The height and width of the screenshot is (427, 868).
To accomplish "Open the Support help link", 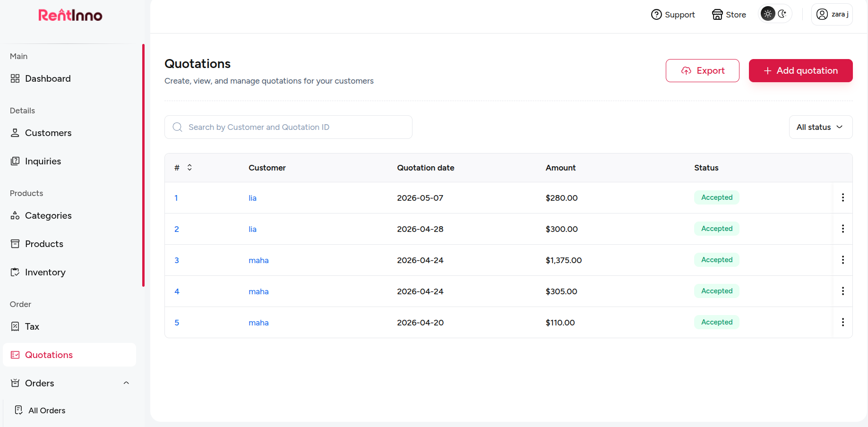I will 673,15.
